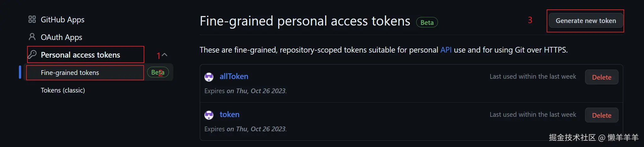Open the OAuth Apps settings page

[61, 37]
